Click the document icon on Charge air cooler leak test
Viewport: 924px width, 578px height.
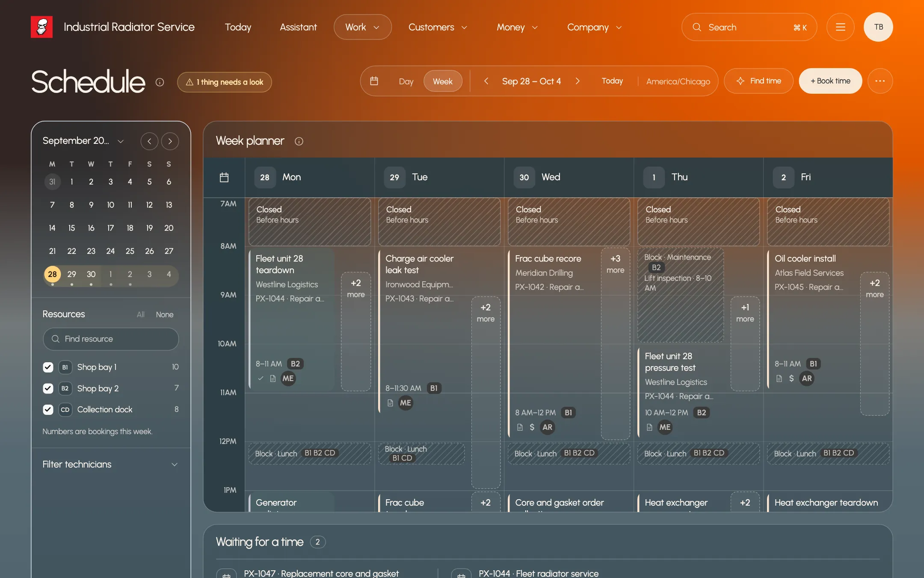[390, 403]
